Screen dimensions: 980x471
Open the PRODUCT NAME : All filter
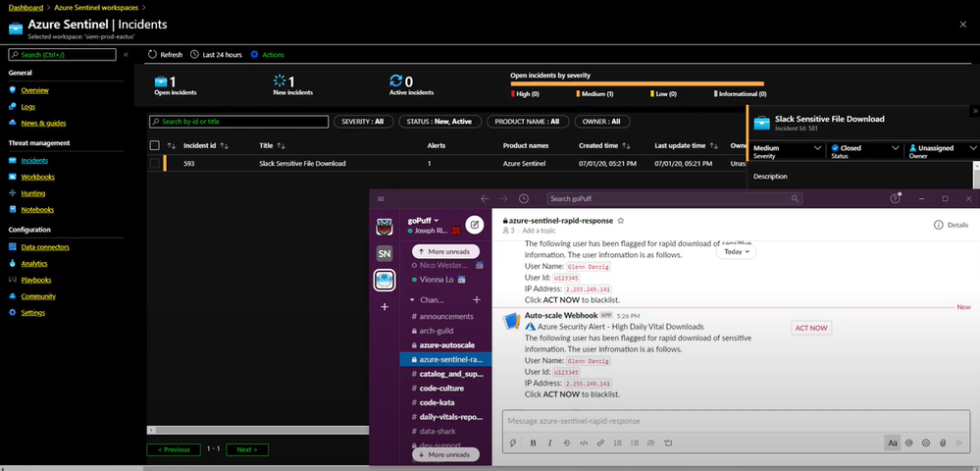coord(527,122)
